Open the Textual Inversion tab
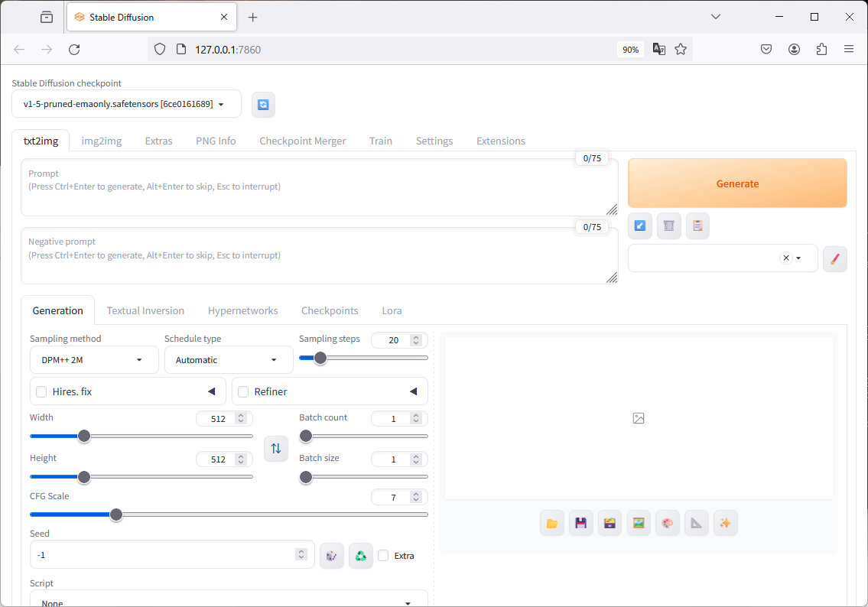The width and height of the screenshot is (868, 607). pyautogui.click(x=145, y=310)
